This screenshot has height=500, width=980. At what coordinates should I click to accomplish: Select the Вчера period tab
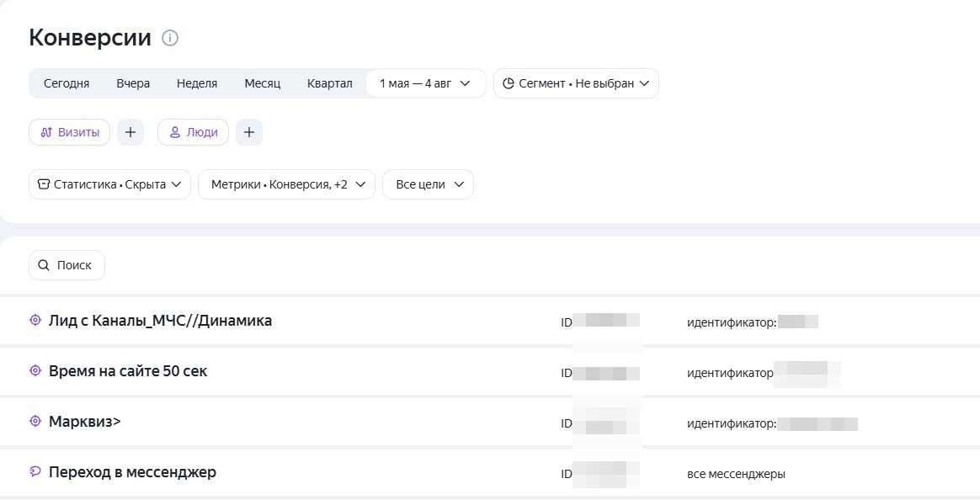tap(133, 83)
